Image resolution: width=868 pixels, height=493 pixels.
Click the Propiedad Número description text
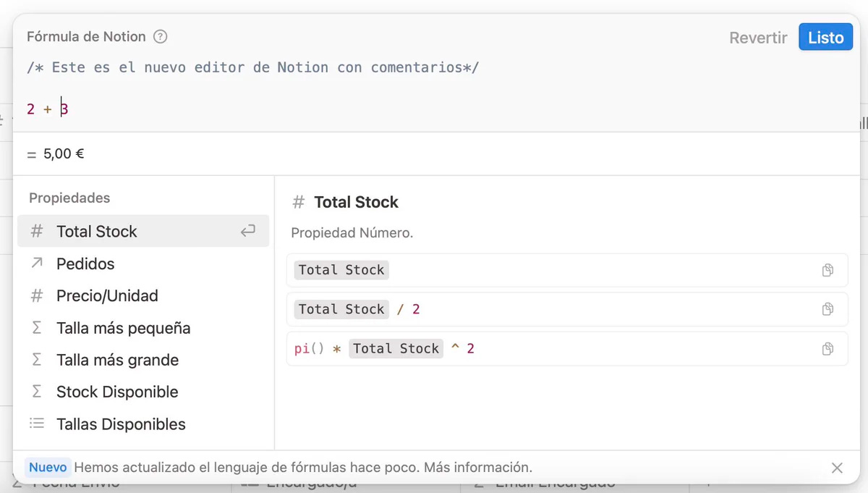pyautogui.click(x=352, y=233)
